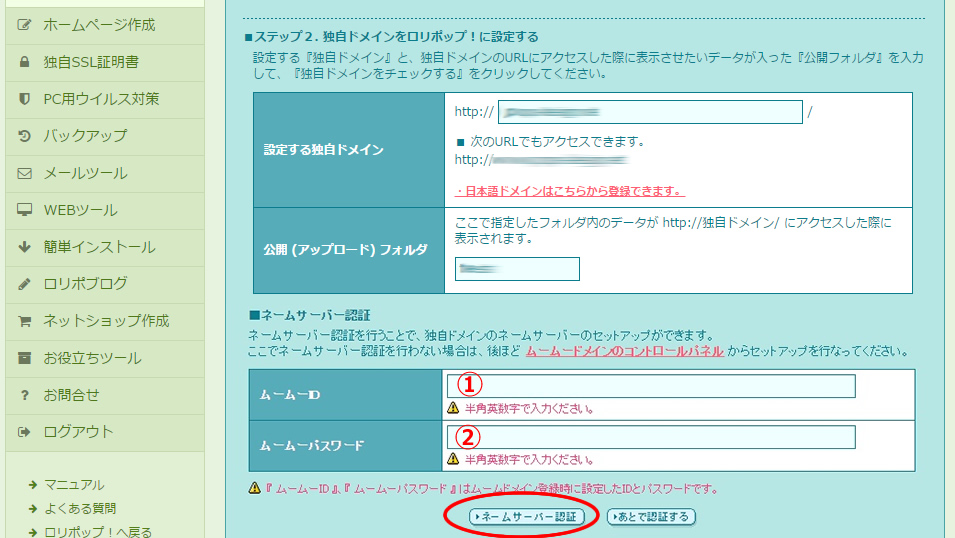Viewport: 955px width, 538px height.
Task: Open the ムームードメインのコントロールパネル link
Action: (624, 352)
